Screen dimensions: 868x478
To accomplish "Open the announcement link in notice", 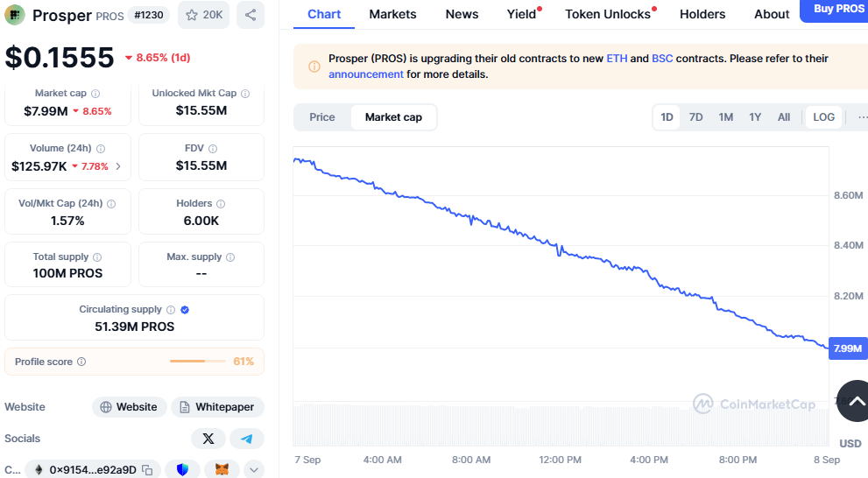I will [366, 74].
